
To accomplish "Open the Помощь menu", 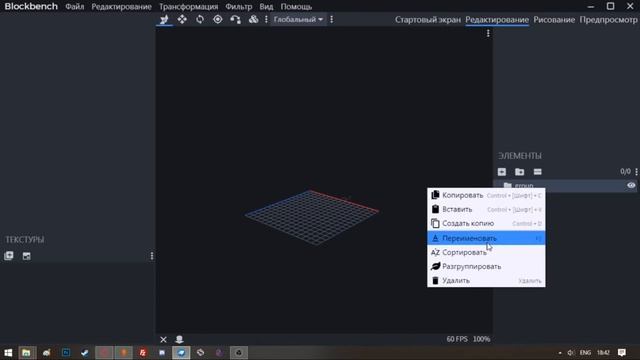I will pyautogui.click(x=296, y=7).
